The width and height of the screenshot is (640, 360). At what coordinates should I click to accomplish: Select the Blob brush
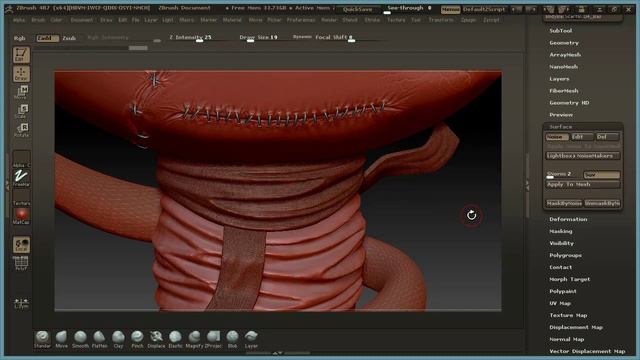click(233, 339)
